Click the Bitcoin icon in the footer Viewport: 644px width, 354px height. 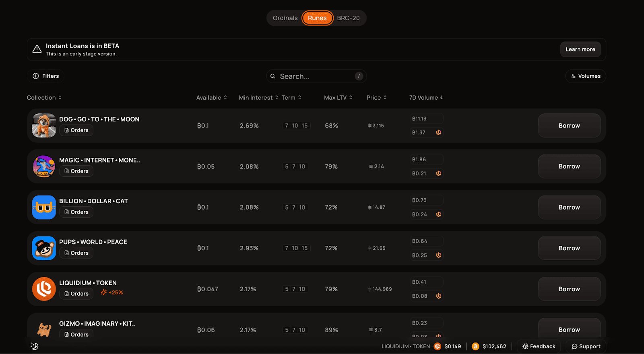point(475,346)
